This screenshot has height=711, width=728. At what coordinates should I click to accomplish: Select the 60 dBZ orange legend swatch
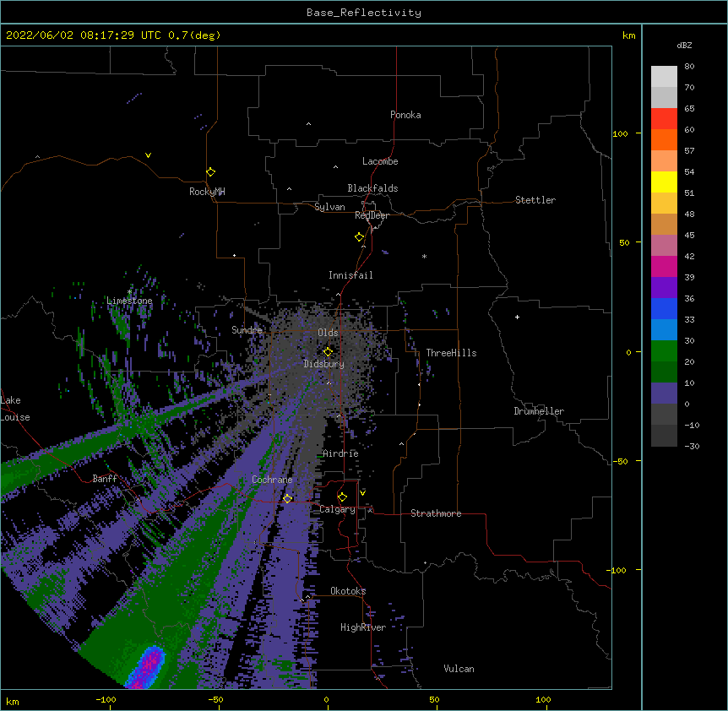point(664,139)
